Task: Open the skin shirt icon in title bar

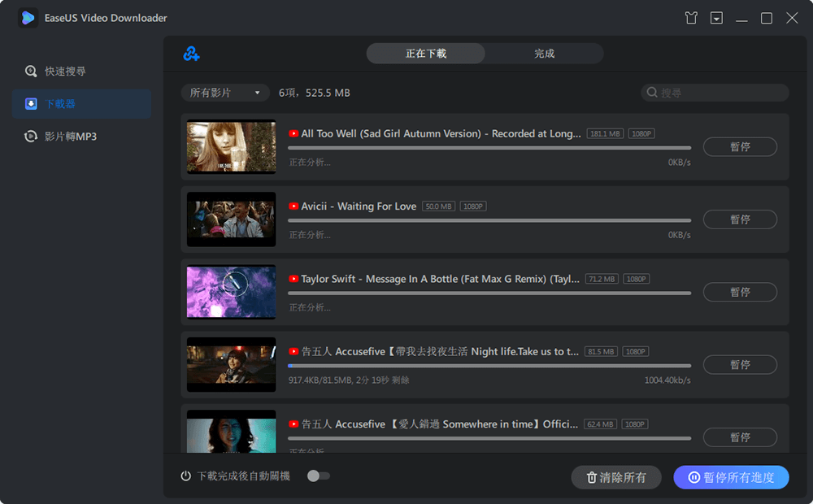Action: click(690, 18)
